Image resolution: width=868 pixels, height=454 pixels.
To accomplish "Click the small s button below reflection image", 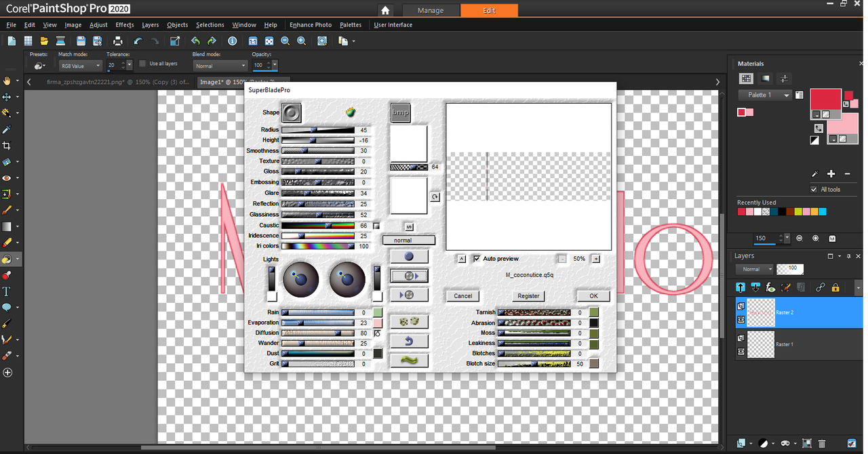I will [x=409, y=226].
